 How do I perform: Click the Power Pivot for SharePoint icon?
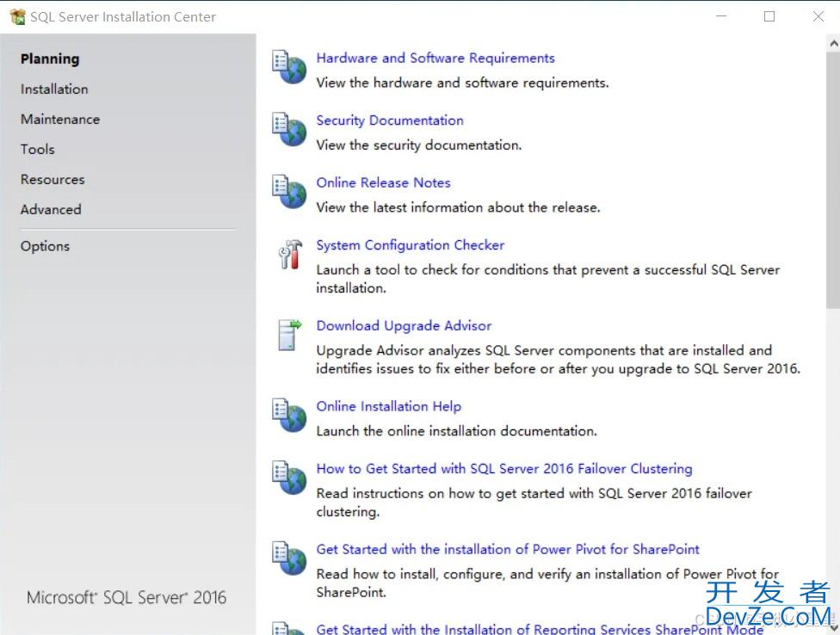pyautogui.click(x=289, y=558)
